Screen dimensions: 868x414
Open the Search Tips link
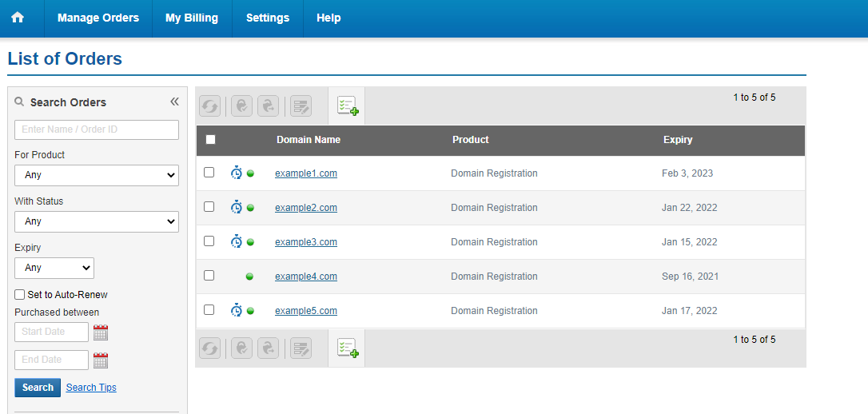tap(91, 388)
